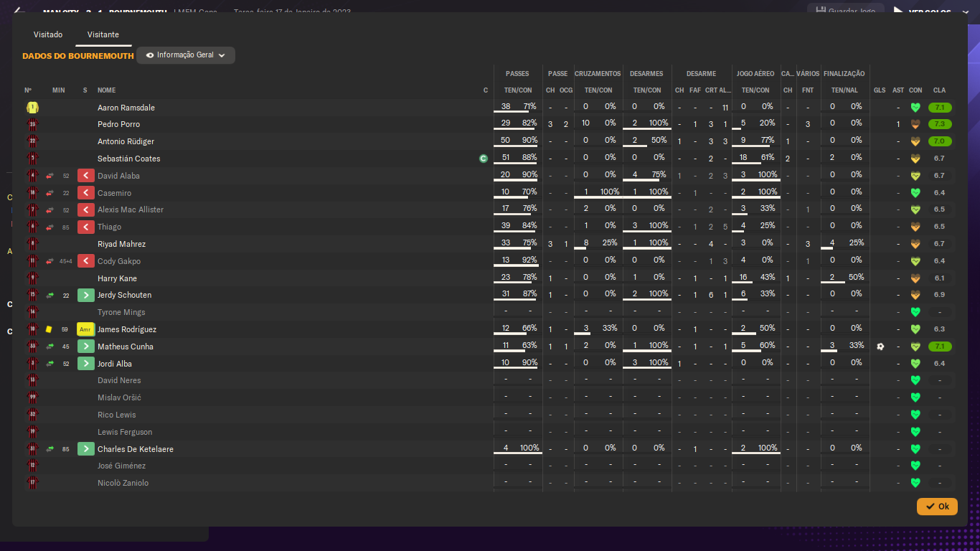Click Aaron Ramsdale's green condition heart
Image resolution: width=980 pixels, height=551 pixels.
click(x=915, y=108)
